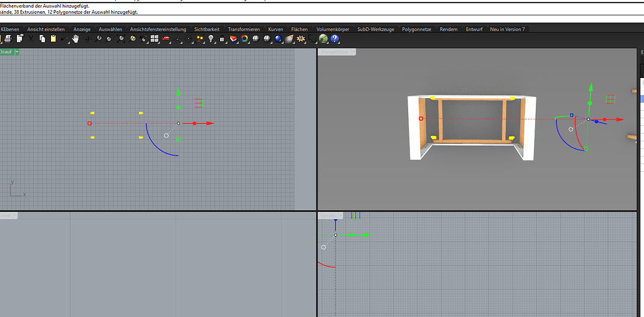The height and width of the screenshot is (317, 644).
Task: Open the Options gear icon
Action: click(301, 39)
